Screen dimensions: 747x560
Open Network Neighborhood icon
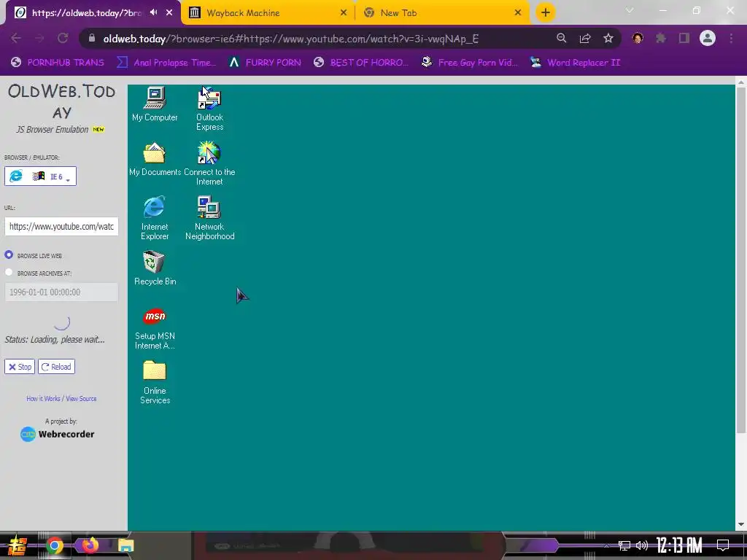209,217
